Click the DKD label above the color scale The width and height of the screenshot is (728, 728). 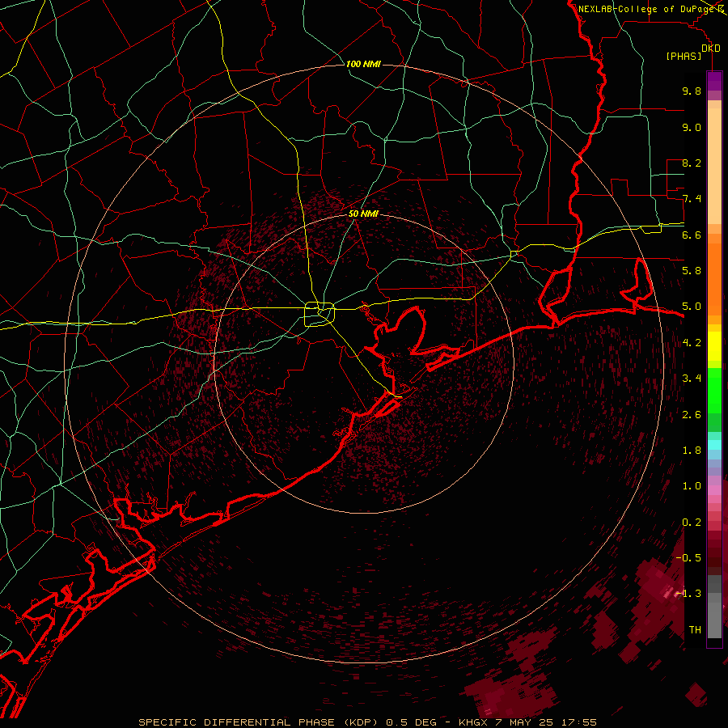click(x=711, y=49)
